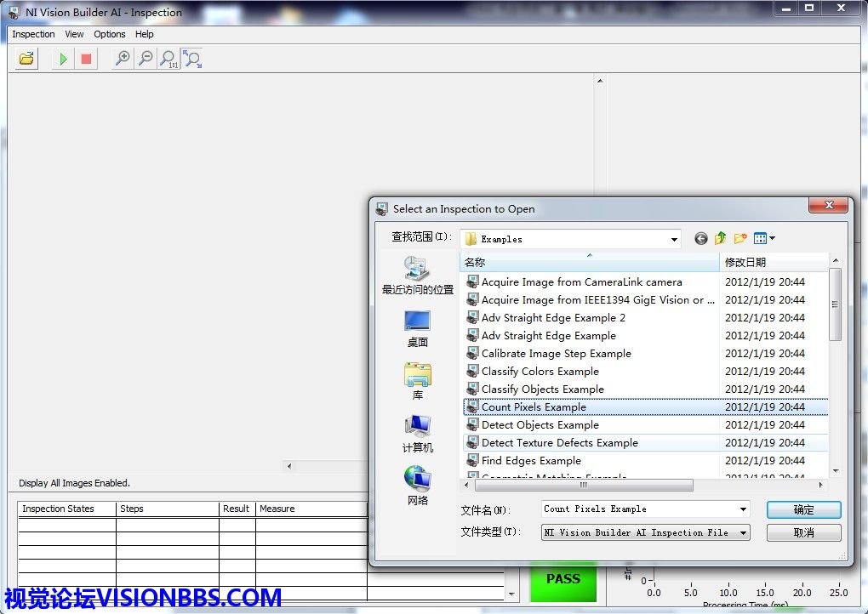Open the Inspection menu
This screenshot has height=614, width=868.
click(33, 34)
